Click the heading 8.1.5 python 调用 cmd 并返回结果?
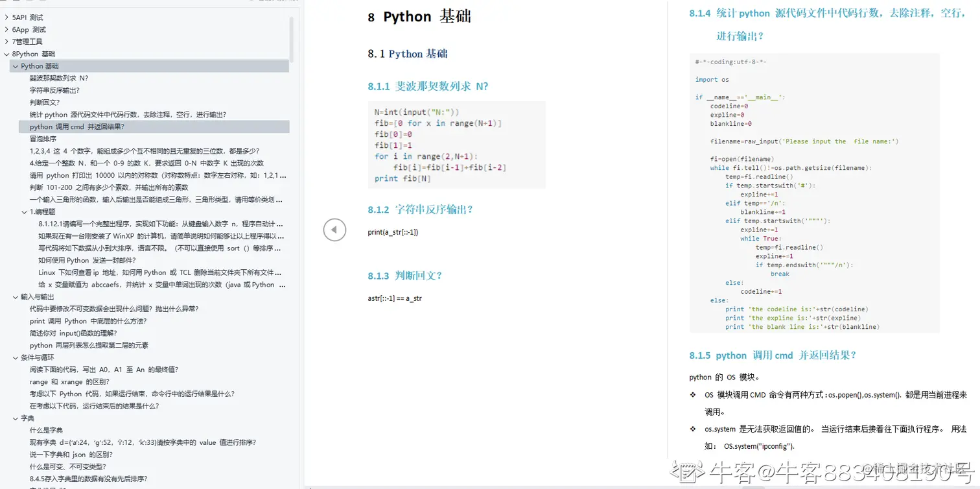980x489 pixels. tap(773, 355)
